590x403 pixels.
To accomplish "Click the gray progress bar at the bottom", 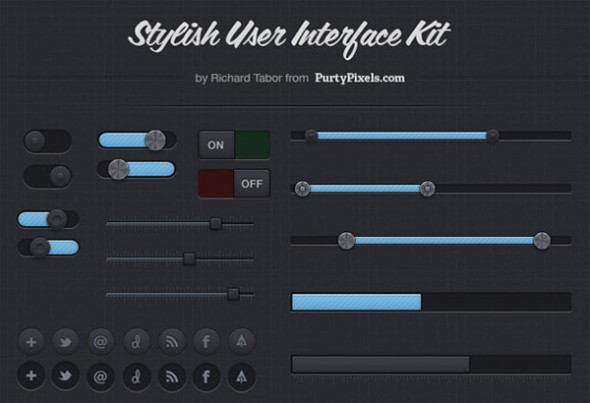I will (x=431, y=364).
